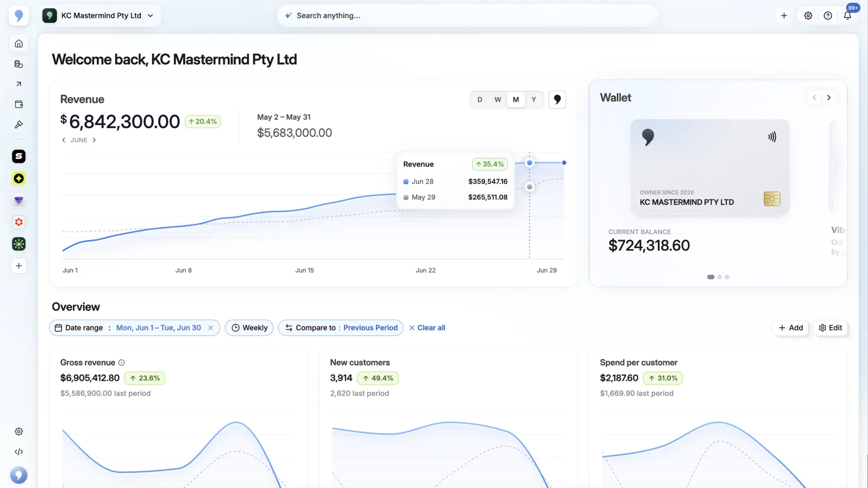Screen dimensions: 868x488
Task: Click the Add button in Overview
Action: [791, 328]
